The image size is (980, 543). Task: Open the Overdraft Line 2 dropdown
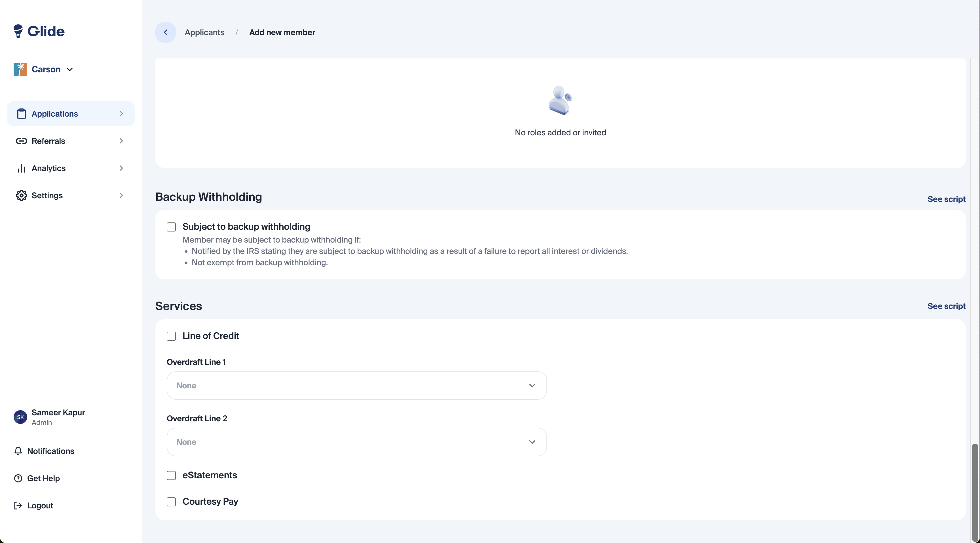tap(356, 442)
